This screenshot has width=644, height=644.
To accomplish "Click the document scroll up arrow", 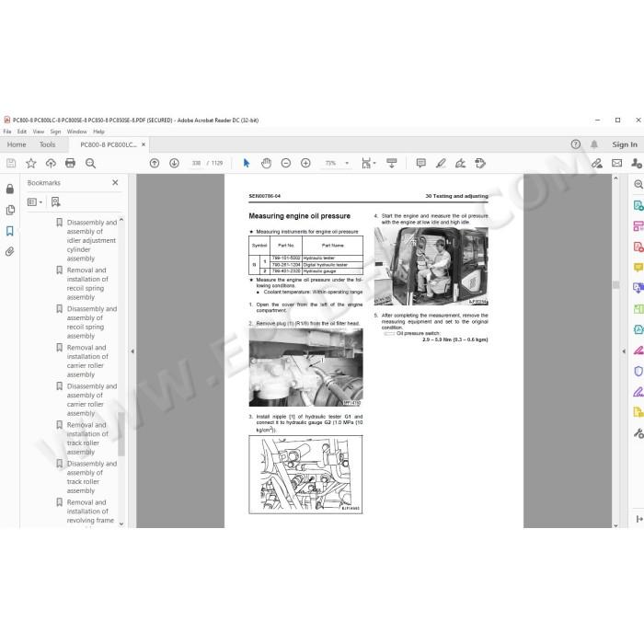I will (x=615, y=178).
